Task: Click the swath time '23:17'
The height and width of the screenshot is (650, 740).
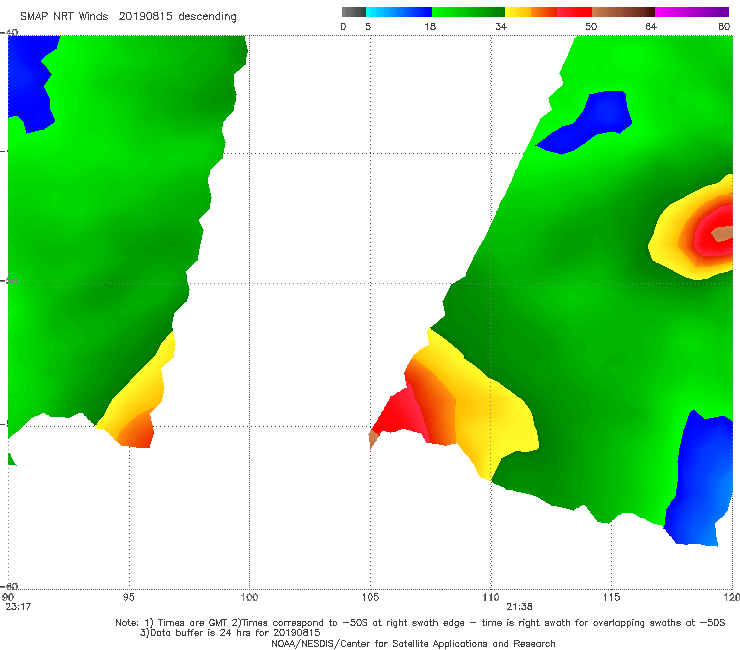Action: [x=18, y=607]
